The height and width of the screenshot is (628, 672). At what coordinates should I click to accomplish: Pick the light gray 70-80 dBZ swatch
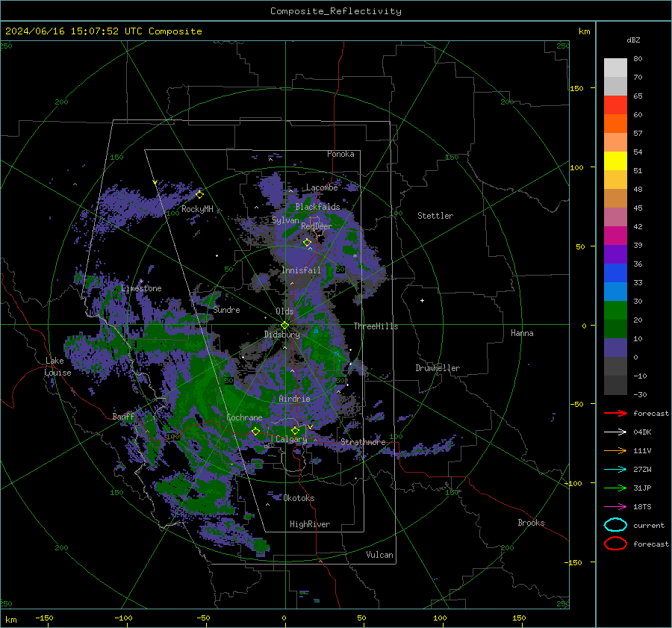coord(615,68)
